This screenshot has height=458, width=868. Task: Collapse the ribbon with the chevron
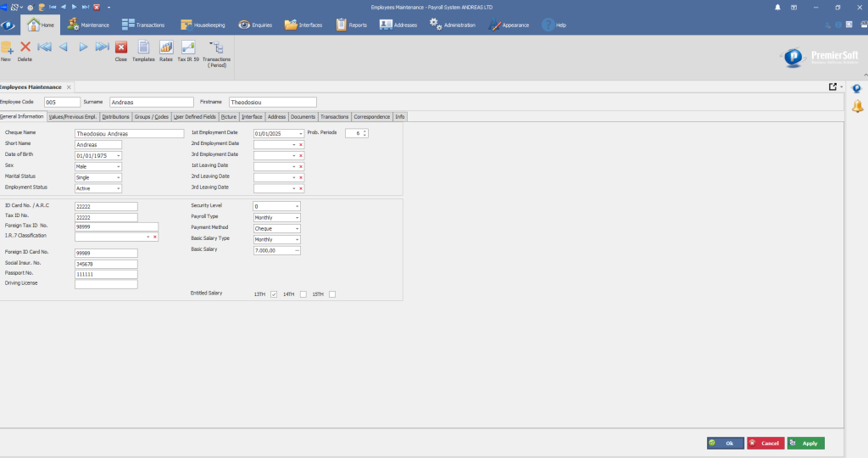865,75
